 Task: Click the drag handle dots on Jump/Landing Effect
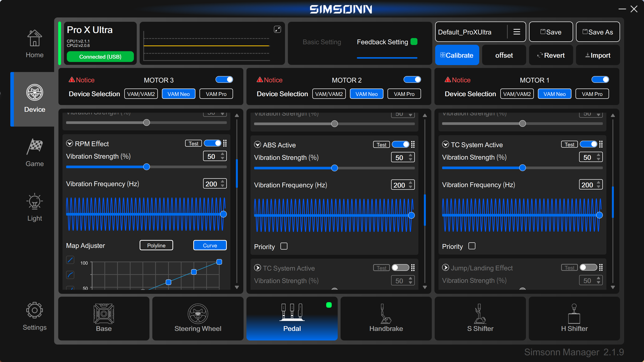coord(601,267)
